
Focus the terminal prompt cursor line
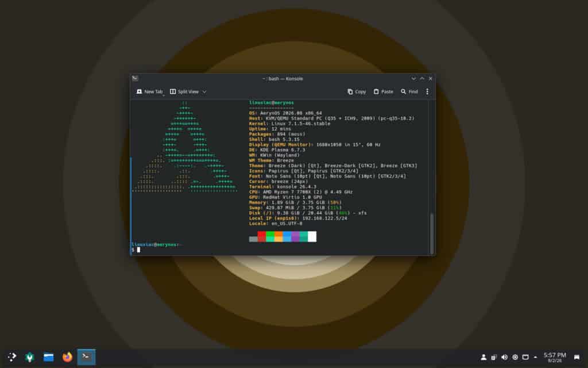pyautogui.click(x=138, y=250)
